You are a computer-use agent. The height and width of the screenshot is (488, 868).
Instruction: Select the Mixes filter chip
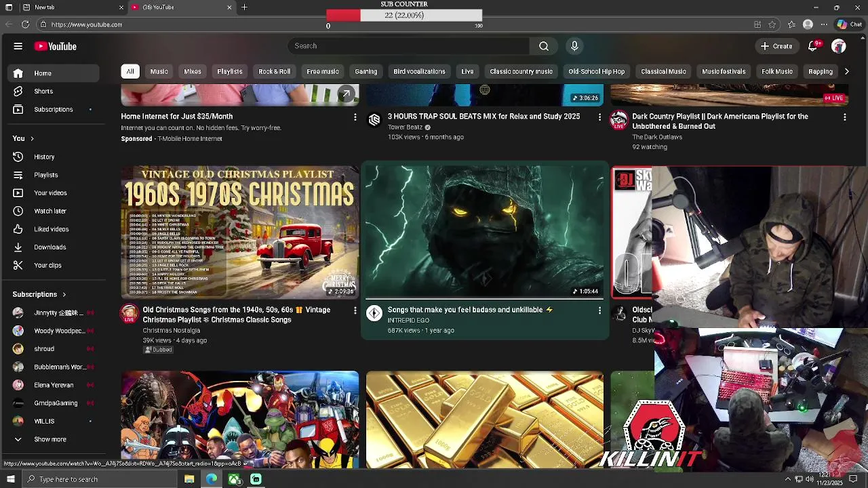click(x=193, y=71)
